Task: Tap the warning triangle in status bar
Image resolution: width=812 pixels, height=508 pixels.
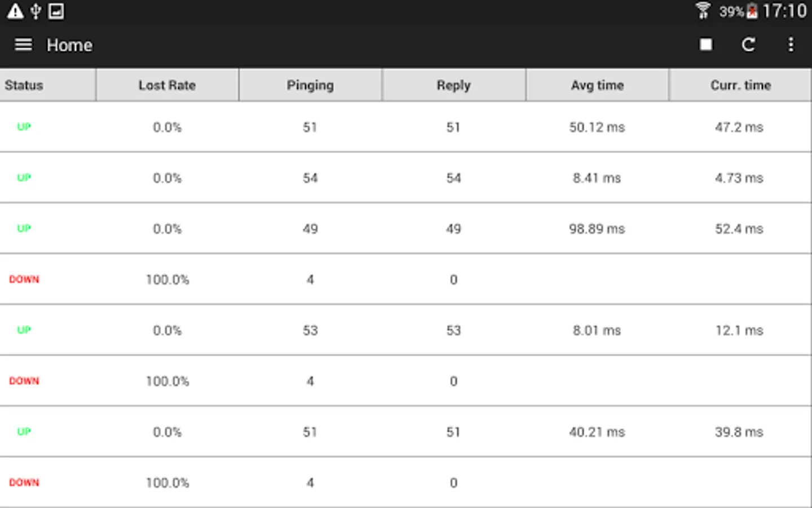Action: tap(15, 11)
